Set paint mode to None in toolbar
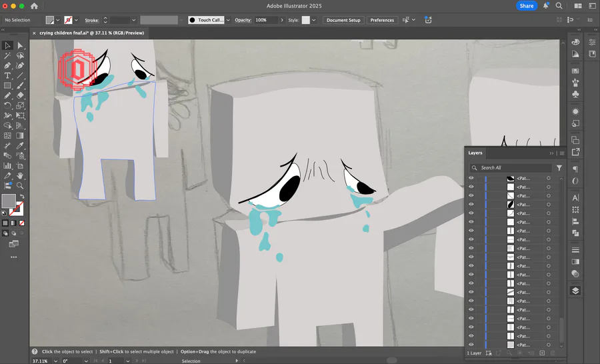The height and width of the screenshot is (364, 600). (x=22, y=223)
